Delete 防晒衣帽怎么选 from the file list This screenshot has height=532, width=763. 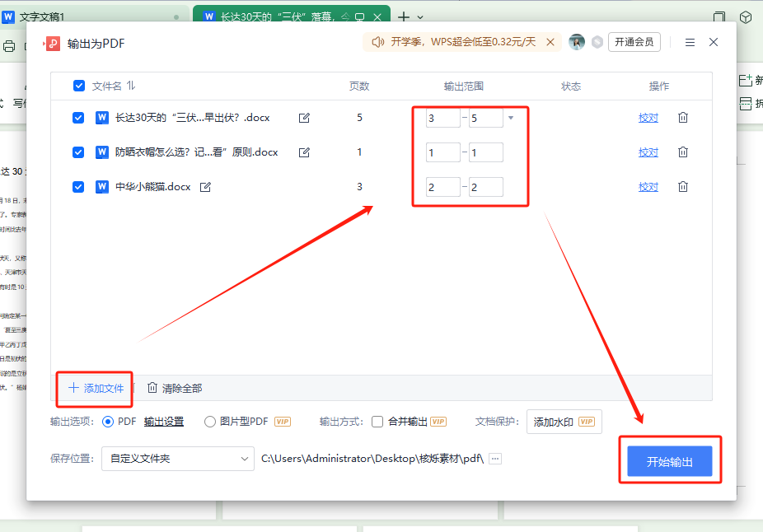(x=682, y=152)
